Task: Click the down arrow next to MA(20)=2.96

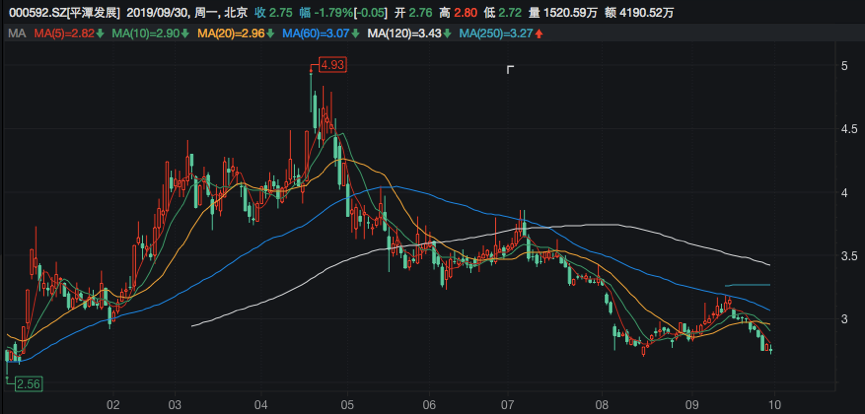Action: 271,35
